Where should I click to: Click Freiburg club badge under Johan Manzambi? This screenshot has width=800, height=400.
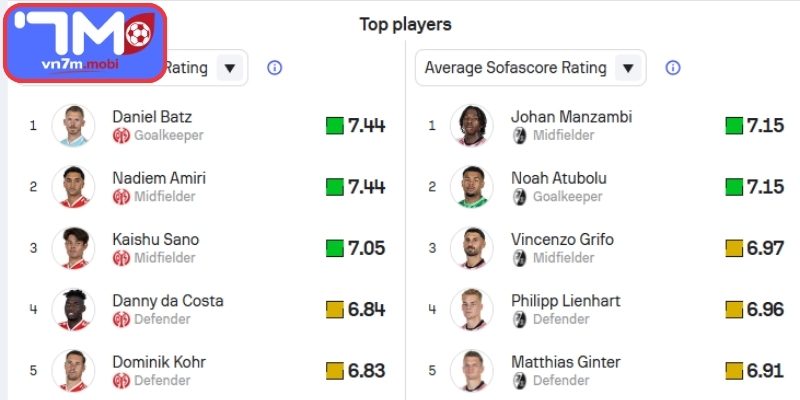click(x=519, y=135)
